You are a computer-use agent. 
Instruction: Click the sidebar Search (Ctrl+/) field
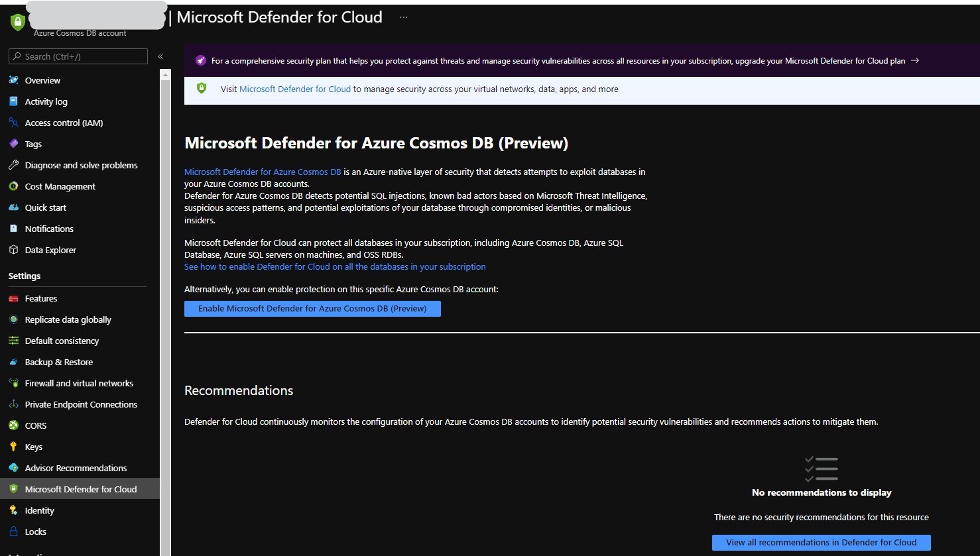point(78,56)
